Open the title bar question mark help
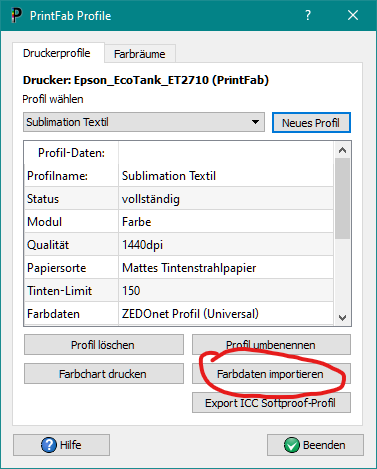 308,15
